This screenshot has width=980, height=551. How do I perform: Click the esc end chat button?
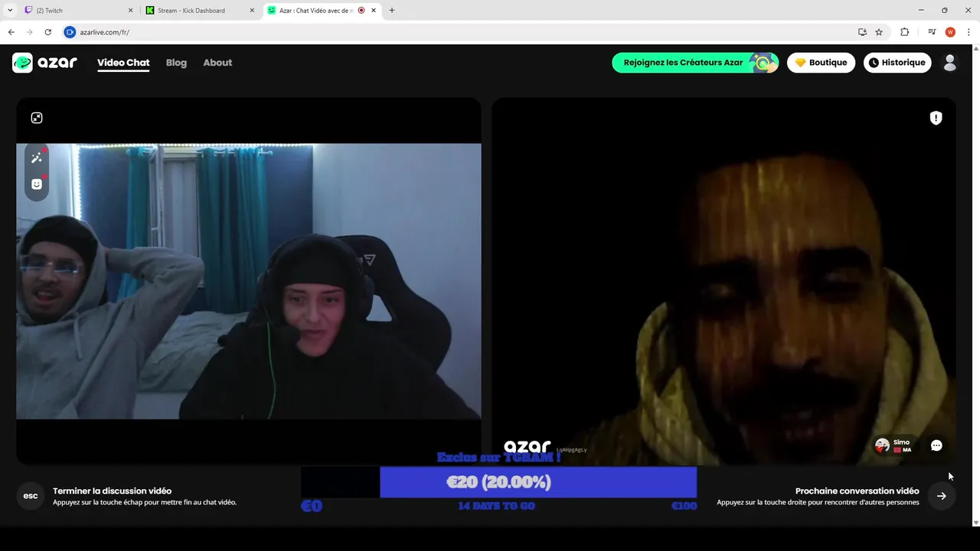(x=31, y=496)
